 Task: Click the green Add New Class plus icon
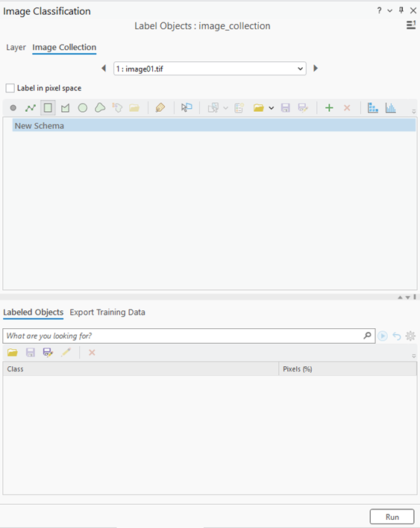coord(329,107)
